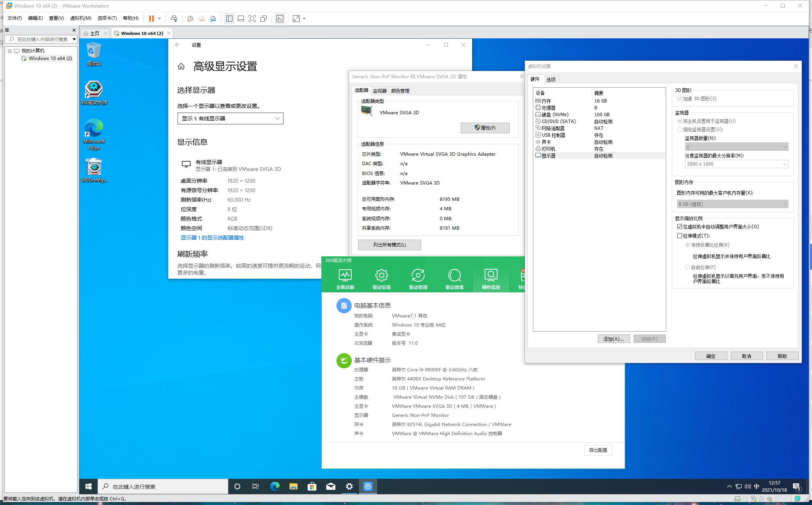Click the 列出所有模式(L) button
The width and height of the screenshot is (812, 505).
[389, 245]
